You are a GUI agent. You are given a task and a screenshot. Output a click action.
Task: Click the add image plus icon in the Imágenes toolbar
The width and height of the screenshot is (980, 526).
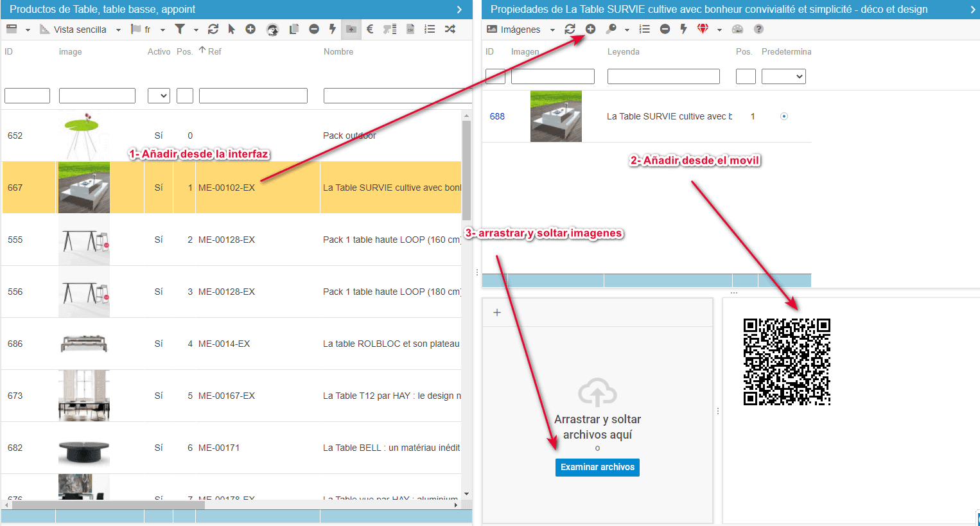tap(590, 29)
